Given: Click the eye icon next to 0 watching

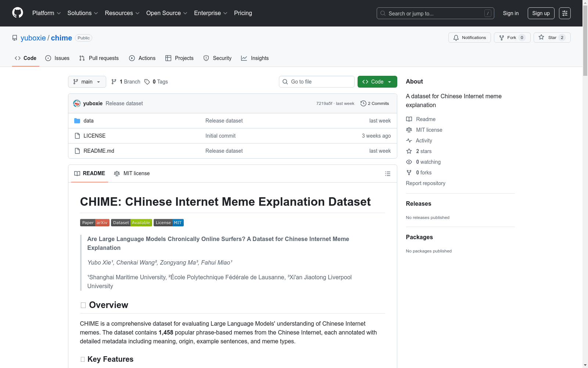Looking at the screenshot, I should click(x=409, y=162).
